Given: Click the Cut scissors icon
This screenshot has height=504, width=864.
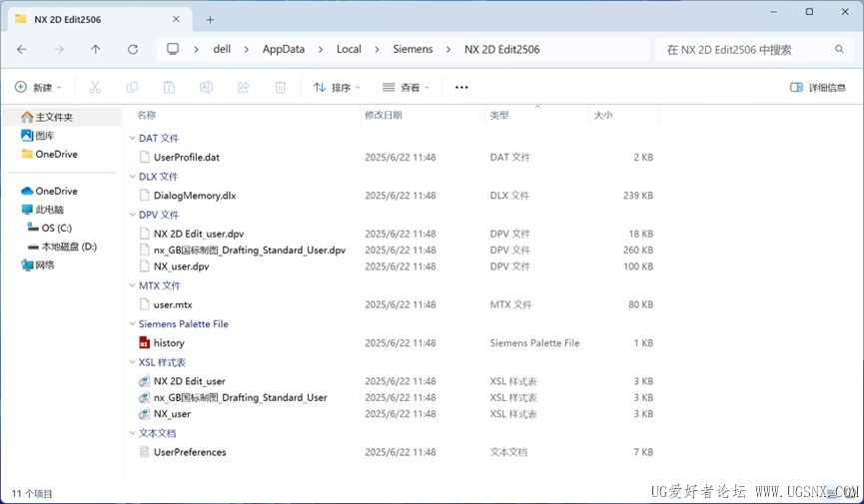Looking at the screenshot, I should coord(95,87).
